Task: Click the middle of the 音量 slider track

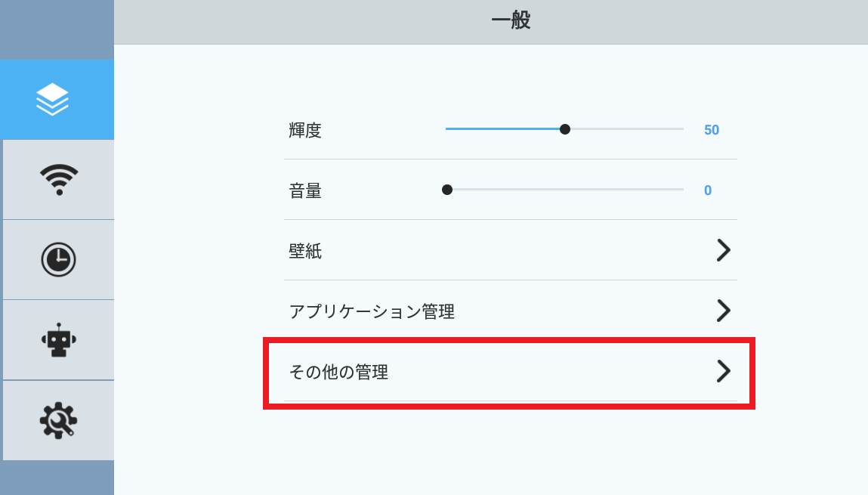Action: 564,190
